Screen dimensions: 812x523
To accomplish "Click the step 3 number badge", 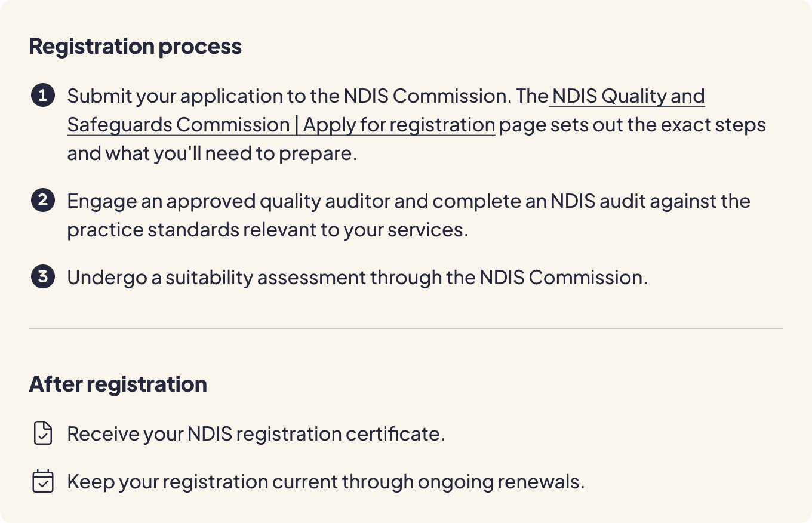I will pos(42,277).
